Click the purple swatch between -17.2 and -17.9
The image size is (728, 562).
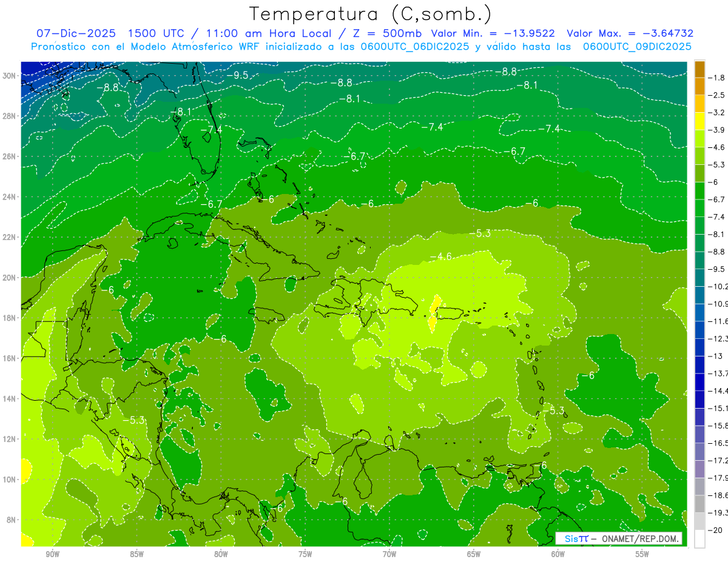[x=699, y=469]
